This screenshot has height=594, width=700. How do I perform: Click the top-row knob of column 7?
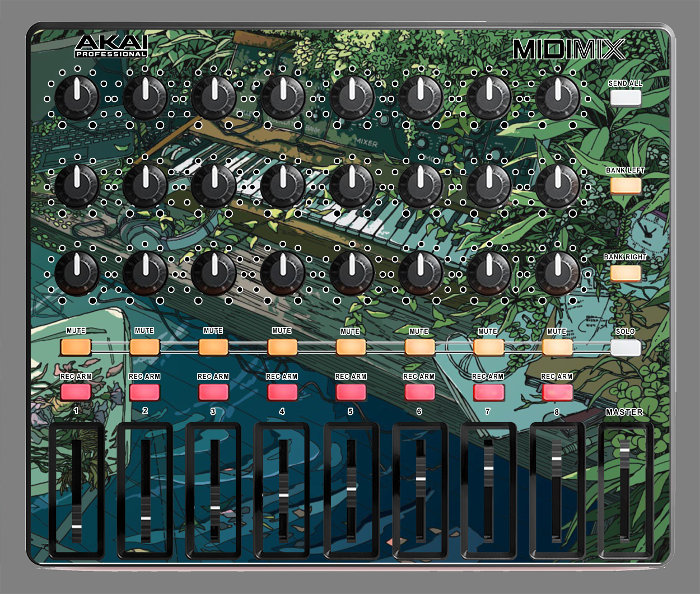coord(489,97)
